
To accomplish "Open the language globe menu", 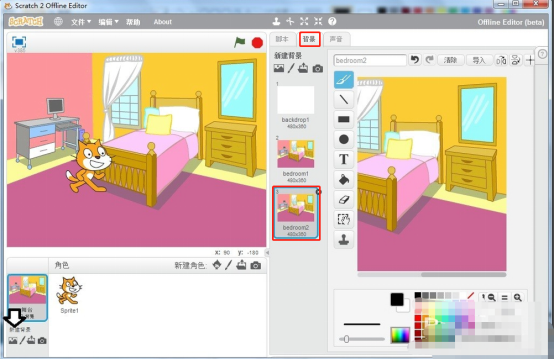I will [x=58, y=22].
